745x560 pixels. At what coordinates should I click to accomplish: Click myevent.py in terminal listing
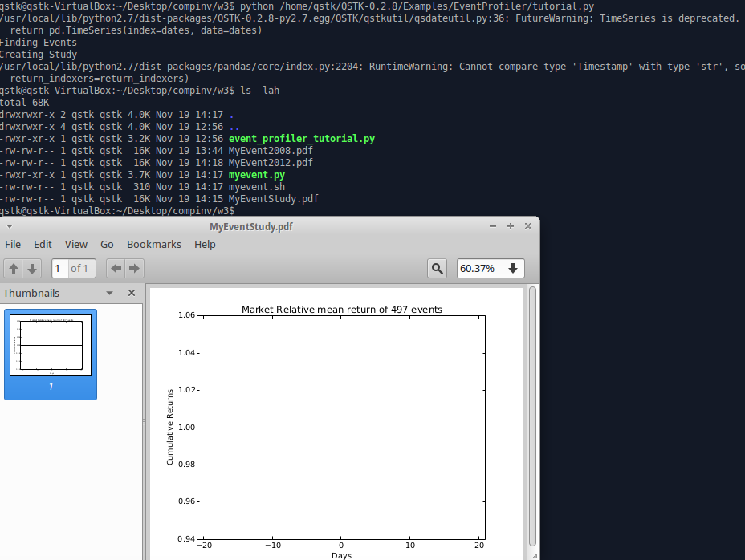[x=257, y=175]
